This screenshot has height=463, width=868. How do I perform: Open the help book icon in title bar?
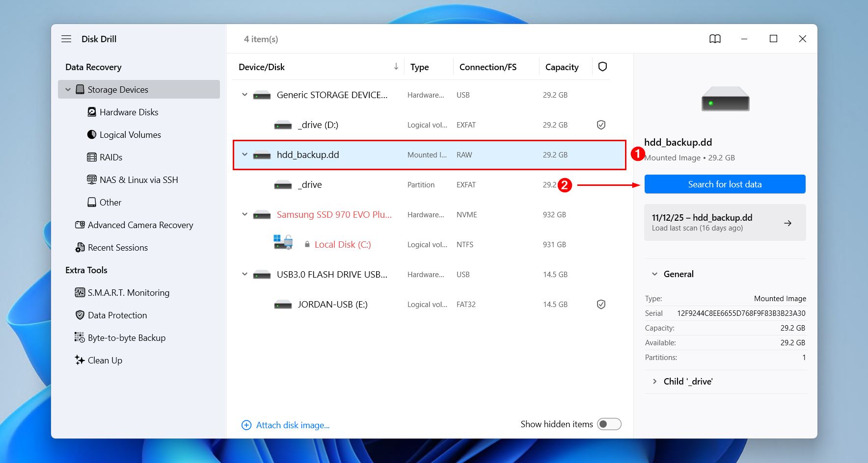(715, 39)
